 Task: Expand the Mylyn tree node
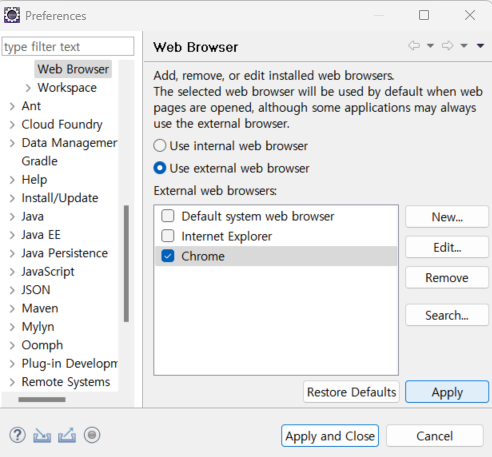tap(12, 327)
